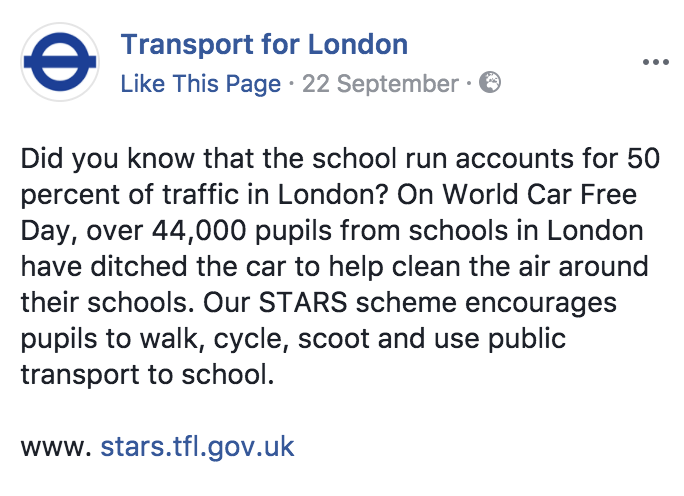Open the post options three-dot menu
The image size is (684, 496).
coord(654,61)
